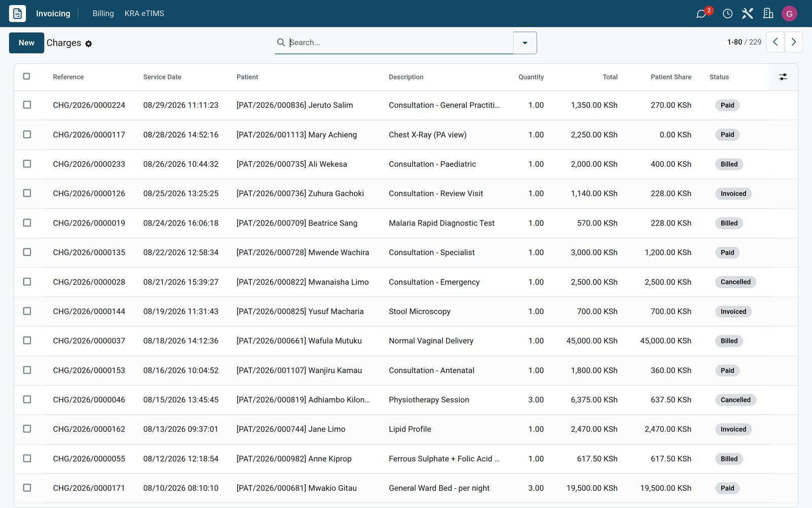812x508 pixels.
Task: Tick checkbox for CHG/2026/0000126
Action: 27,193
